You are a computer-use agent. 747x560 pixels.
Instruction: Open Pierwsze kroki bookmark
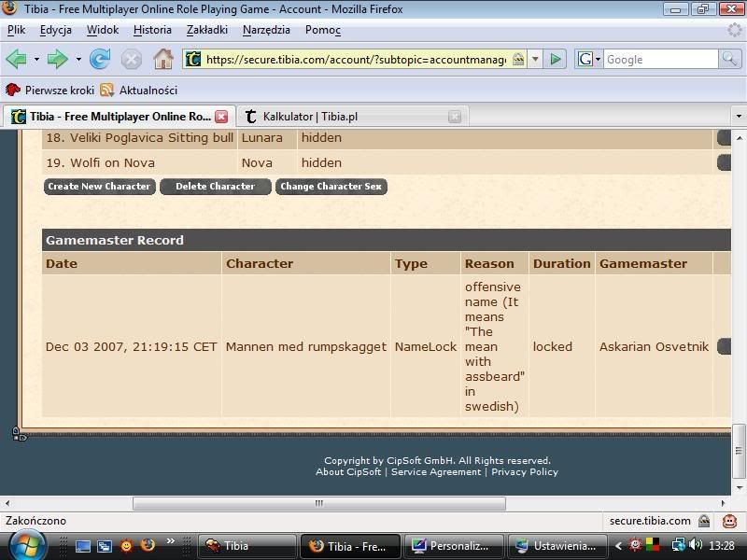tap(49, 90)
